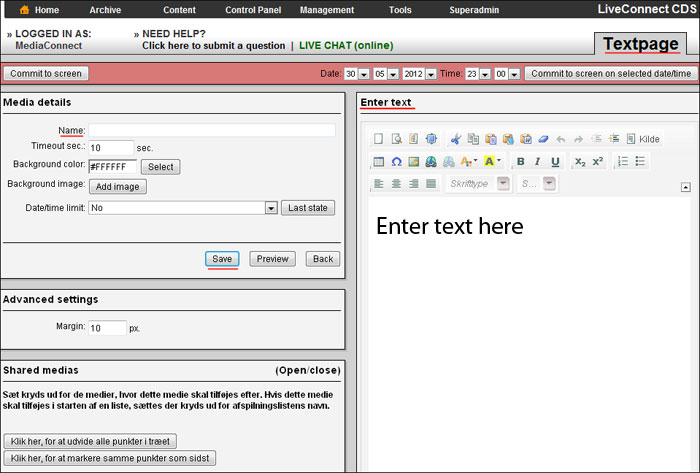The image size is (700, 473).
Task: Click the Paste as plain text icon
Action: [508, 139]
